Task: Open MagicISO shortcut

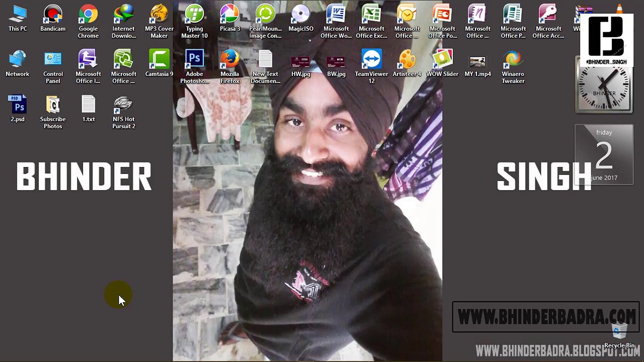Action: tap(301, 19)
